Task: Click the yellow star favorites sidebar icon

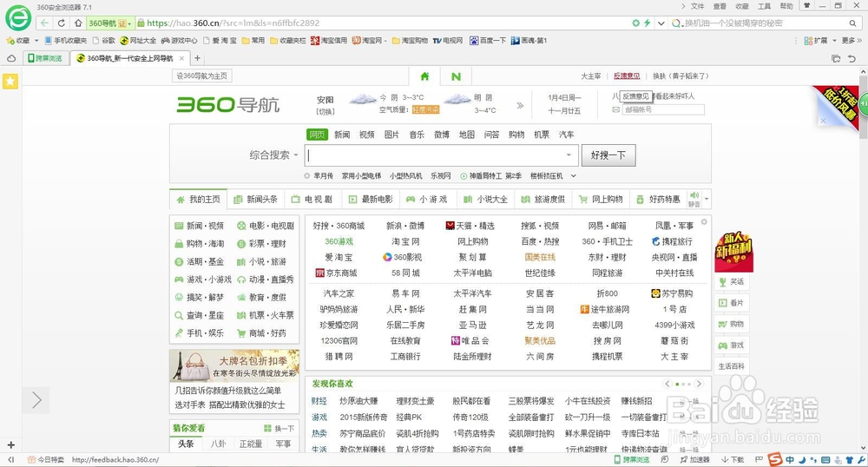Action: coord(10,82)
